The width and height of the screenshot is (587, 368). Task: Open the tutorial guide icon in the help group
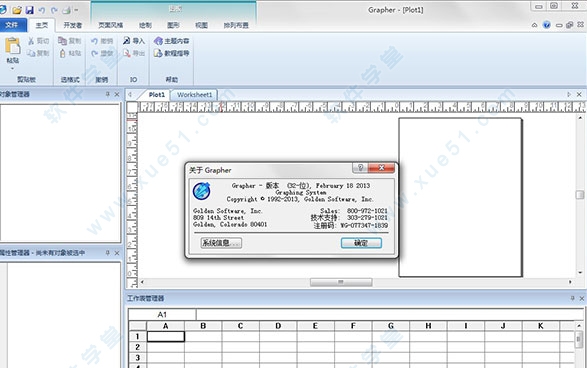point(158,54)
